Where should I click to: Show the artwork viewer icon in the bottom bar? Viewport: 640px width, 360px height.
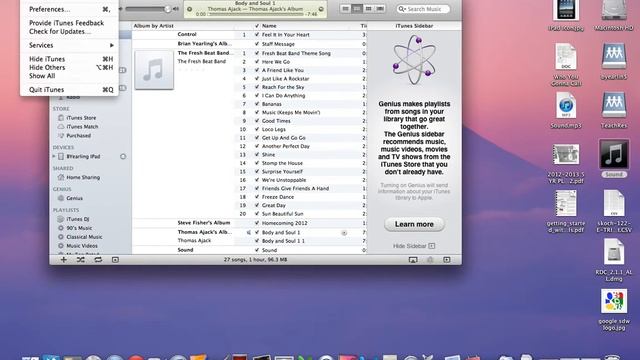pos(115,260)
